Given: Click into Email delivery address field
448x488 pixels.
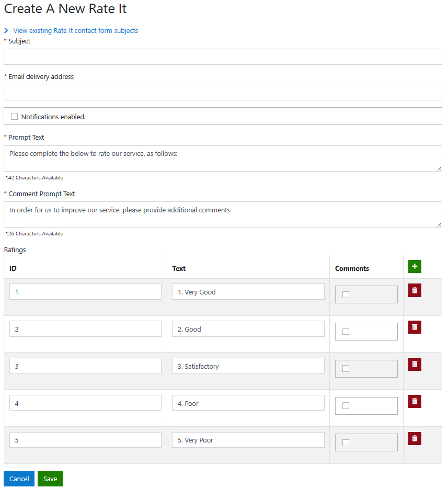Looking at the screenshot, I should click(223, 93).
